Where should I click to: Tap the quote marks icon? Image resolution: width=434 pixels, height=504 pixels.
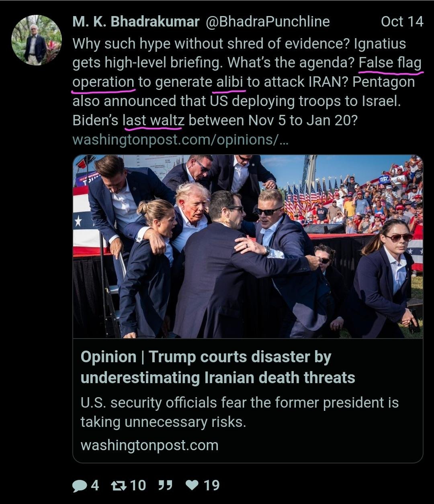pyautogui.click(x=165, y=486)
